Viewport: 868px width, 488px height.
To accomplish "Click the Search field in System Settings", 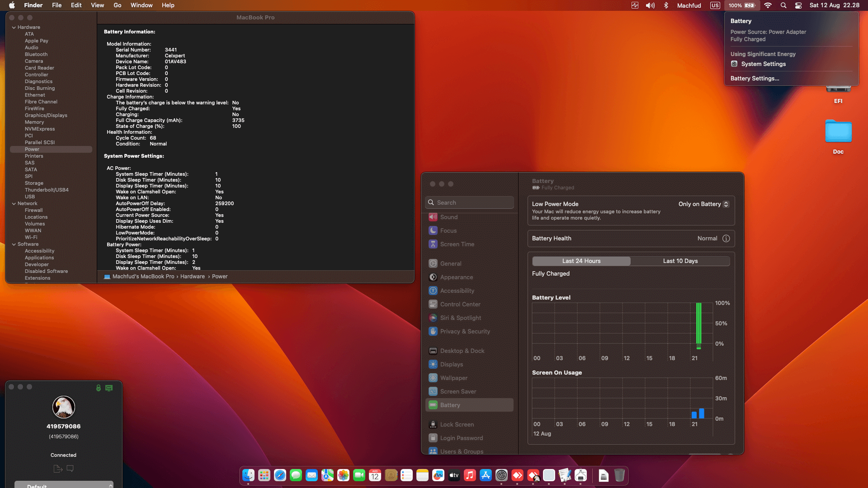I will [469, 202].
